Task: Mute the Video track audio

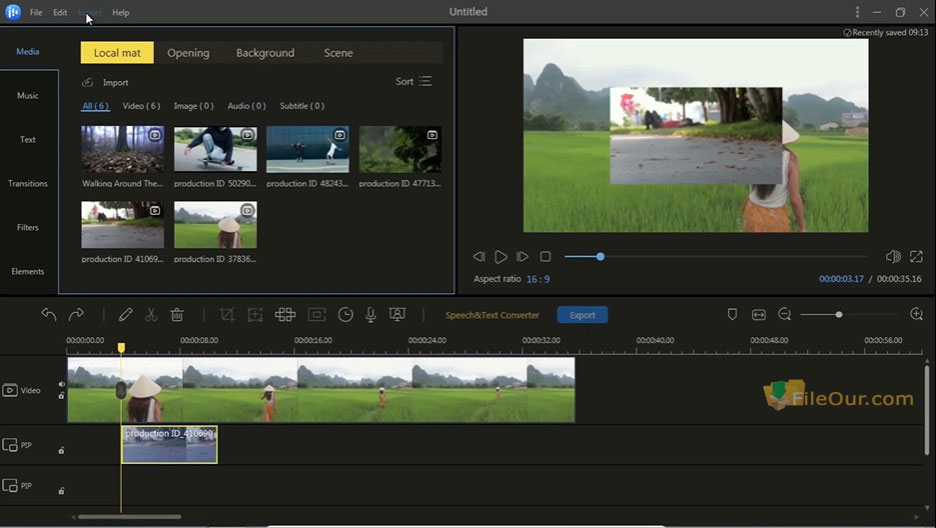Action: click(x=61, y=384)
